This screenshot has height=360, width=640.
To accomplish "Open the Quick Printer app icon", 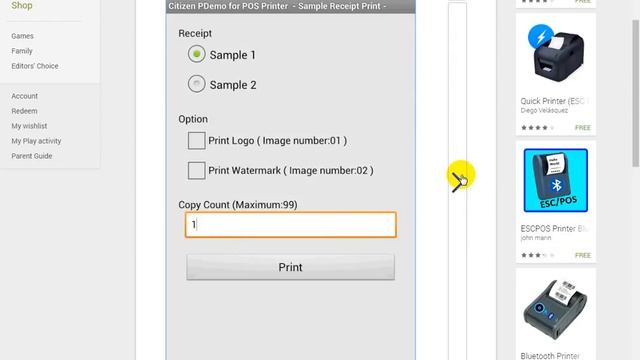I will point(556,54).
